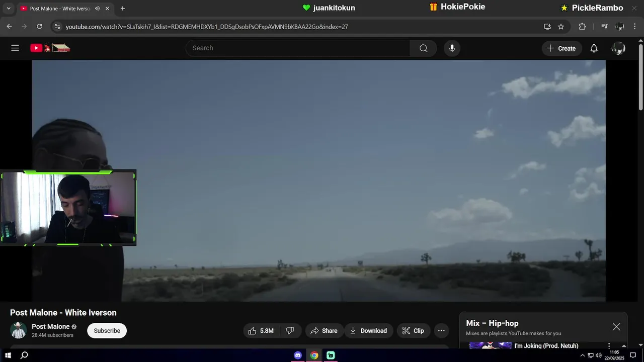Click the video player area
644x362 pixels.
[x=319, y=181]
